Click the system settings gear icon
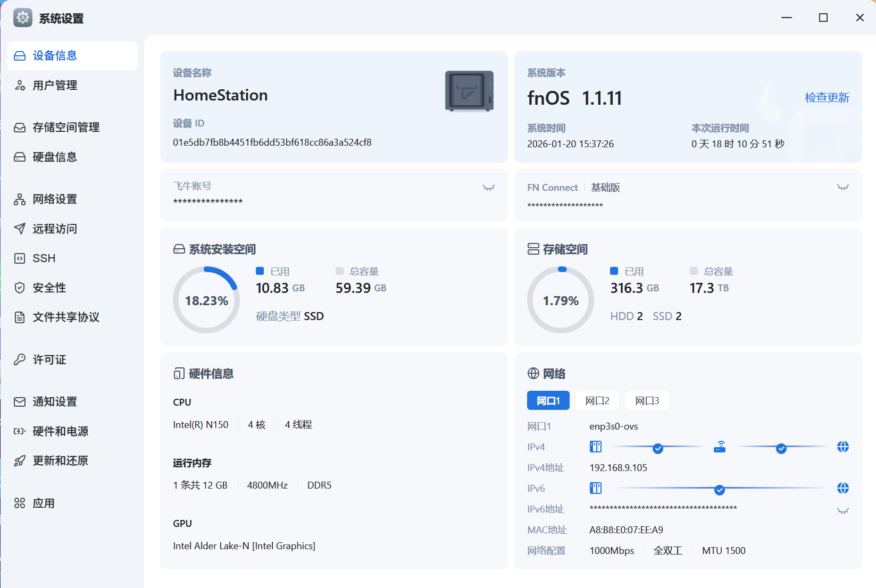 point(23,18)
